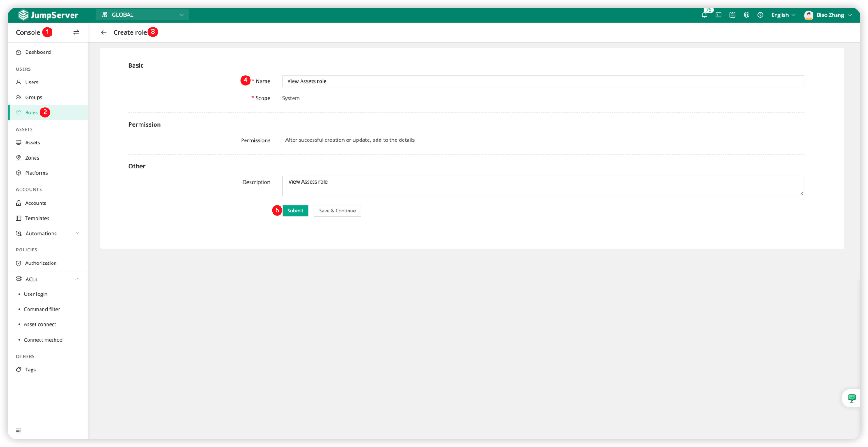
Task: Open Groups in the sidebar
Action: (x=48, y=97)
